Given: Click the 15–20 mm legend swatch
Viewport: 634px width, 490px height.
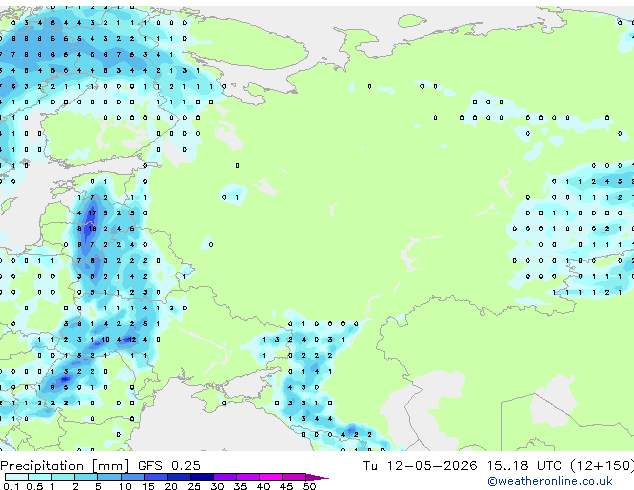Looking at the screenshot, I should 155,477.
